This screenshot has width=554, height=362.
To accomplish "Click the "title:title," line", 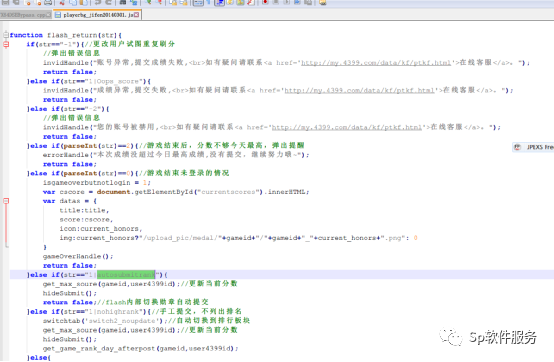I will (84, 210).
